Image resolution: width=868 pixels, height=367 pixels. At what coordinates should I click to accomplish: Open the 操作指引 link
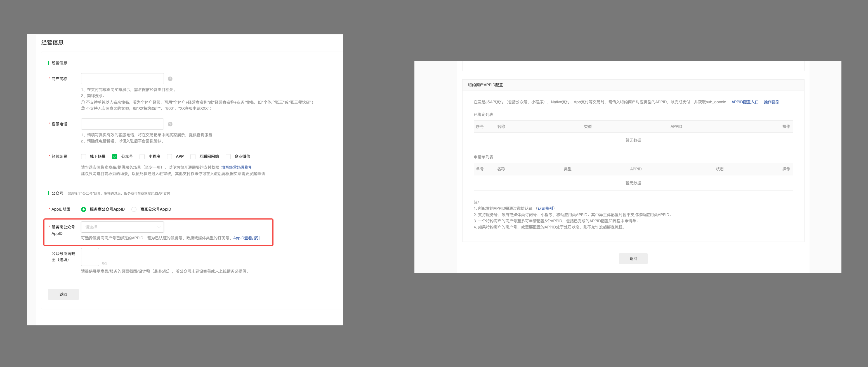coord(771,102)
